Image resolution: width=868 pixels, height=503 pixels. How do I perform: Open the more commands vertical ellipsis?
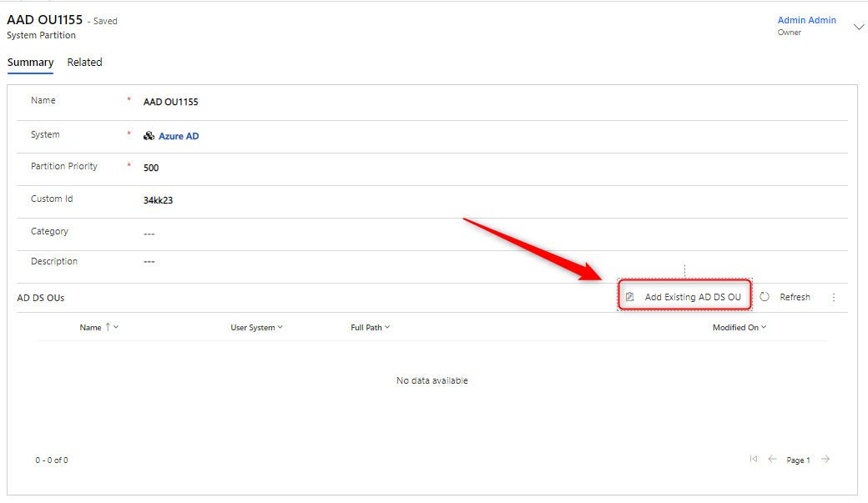pyautogui.click(x=833, y=297)
